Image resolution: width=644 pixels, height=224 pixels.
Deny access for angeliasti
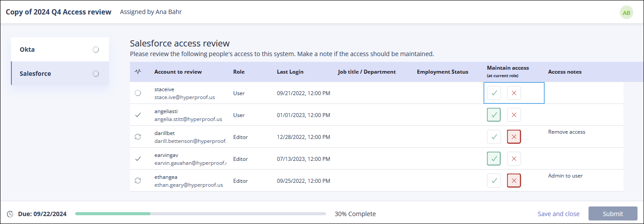pos(514,115)
